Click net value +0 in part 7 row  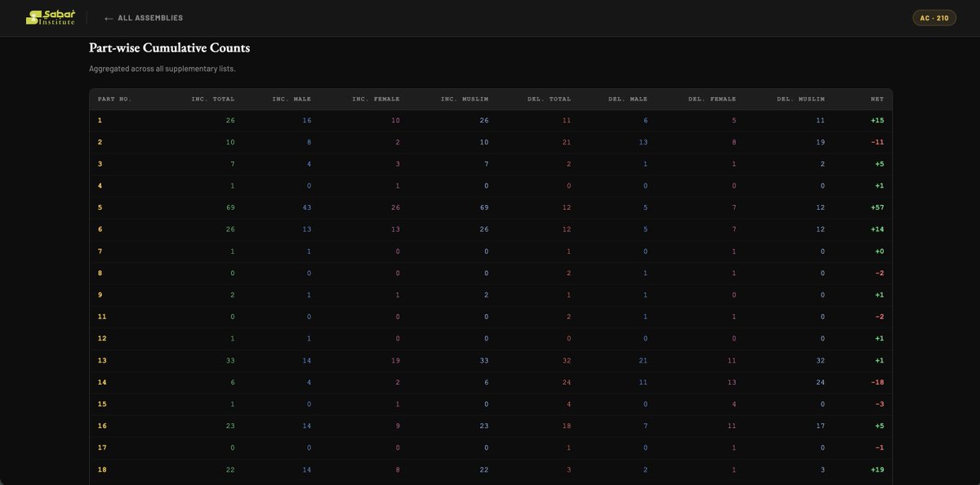coord(880,251)
